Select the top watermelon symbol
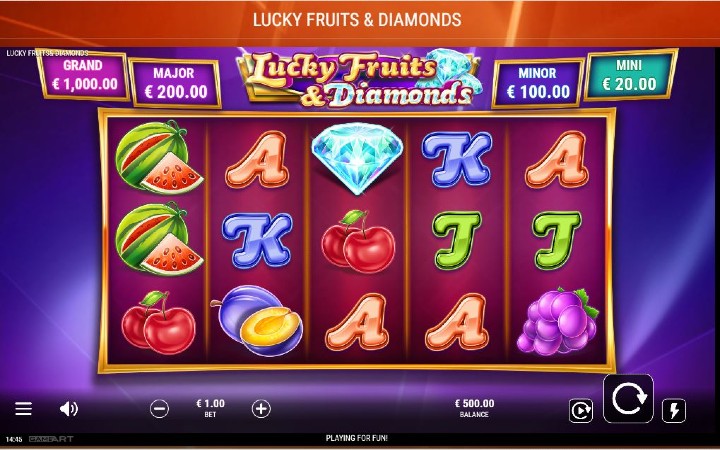Image resolution: width=720 pixels, height=450 pixels. point(158,157)
